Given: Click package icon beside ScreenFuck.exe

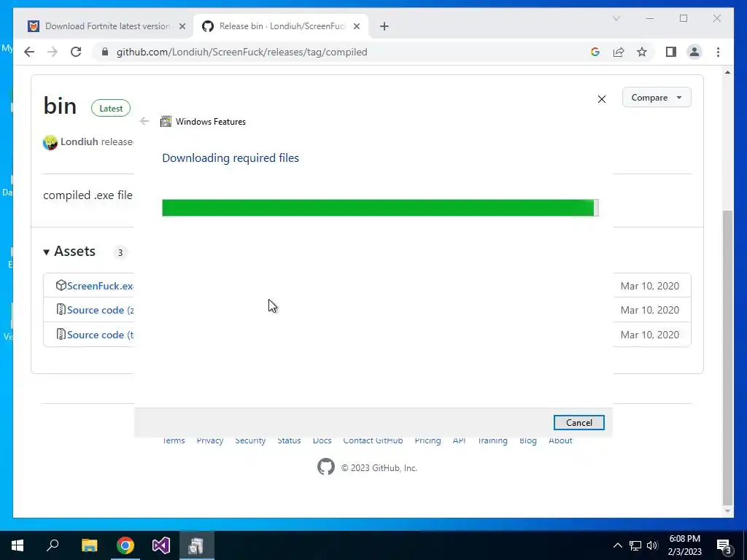Looking at the screenshot, I should coord(61,285).
